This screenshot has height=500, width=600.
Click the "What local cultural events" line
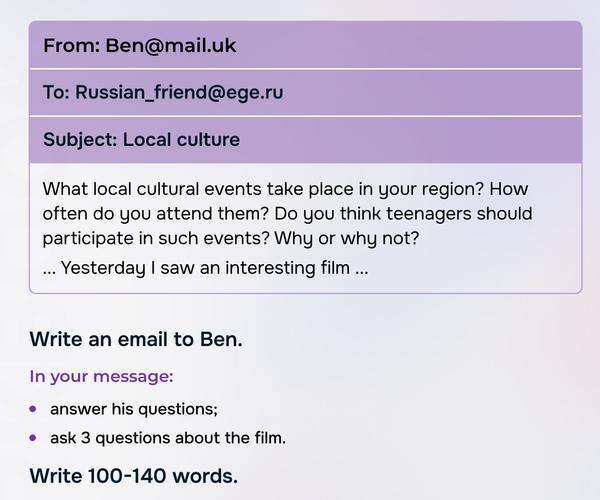pos(285,189)
